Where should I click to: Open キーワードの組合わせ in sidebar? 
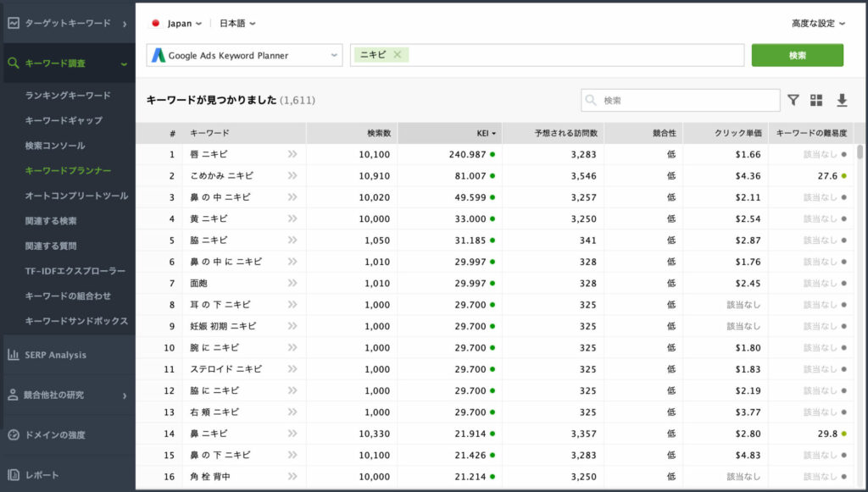click(68, 296)
